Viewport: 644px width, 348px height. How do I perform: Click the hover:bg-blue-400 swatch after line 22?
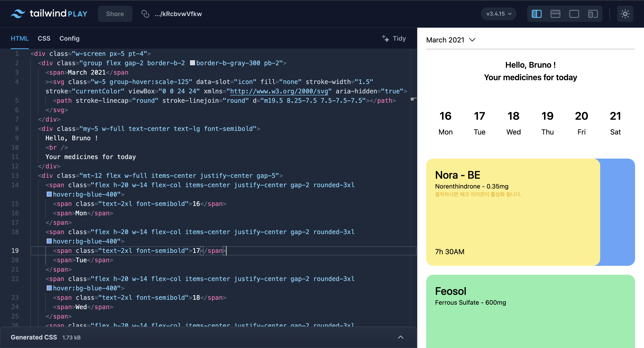(x=49, y=288)
